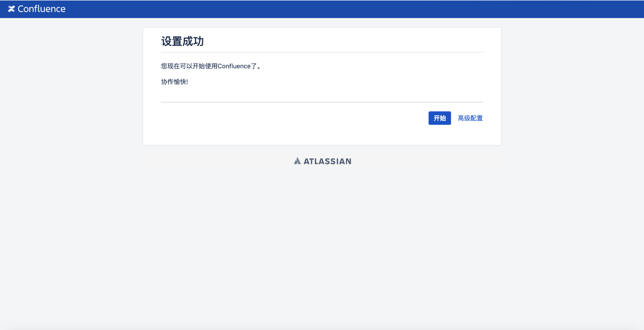Click the 开始 button to start using Confluence
This screenshot has width=644, height=330.
[x=439, y=118]
